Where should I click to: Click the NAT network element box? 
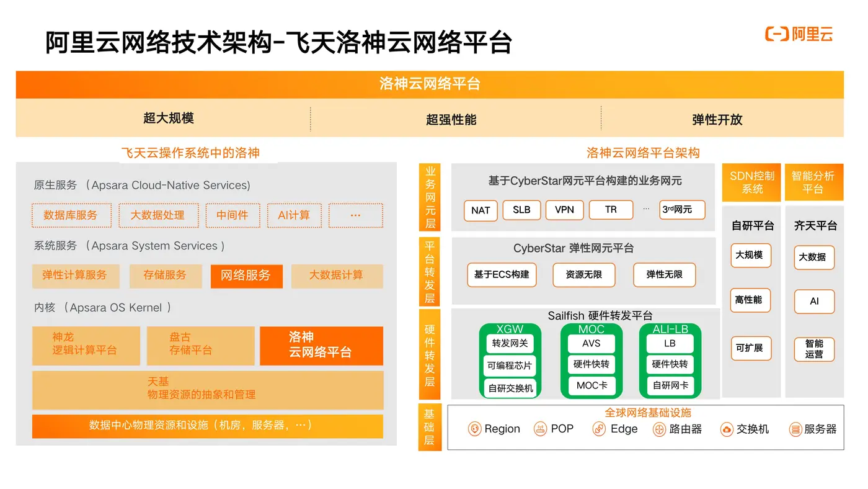pyautogui.click(x=480, y=210)
